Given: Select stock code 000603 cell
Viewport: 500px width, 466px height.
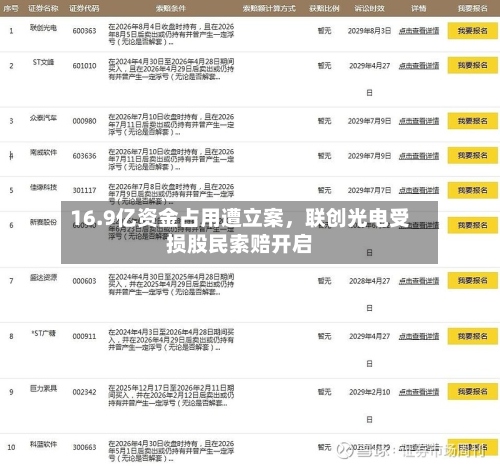Looking at the screenshot, I should [x=84, y=281].
